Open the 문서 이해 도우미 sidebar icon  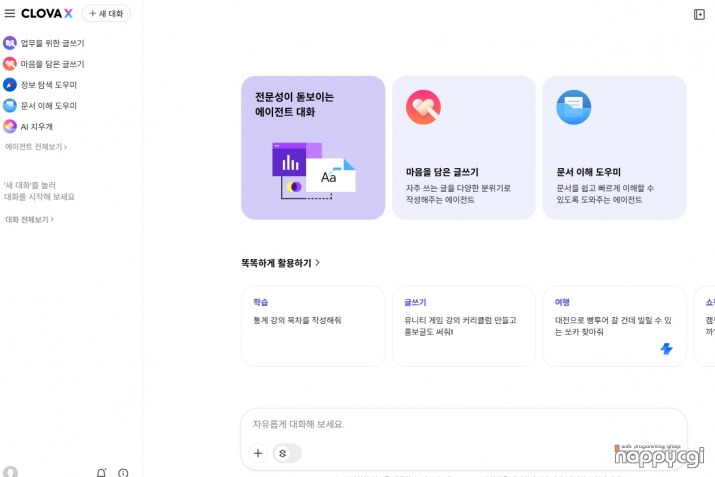pos(10,106)
